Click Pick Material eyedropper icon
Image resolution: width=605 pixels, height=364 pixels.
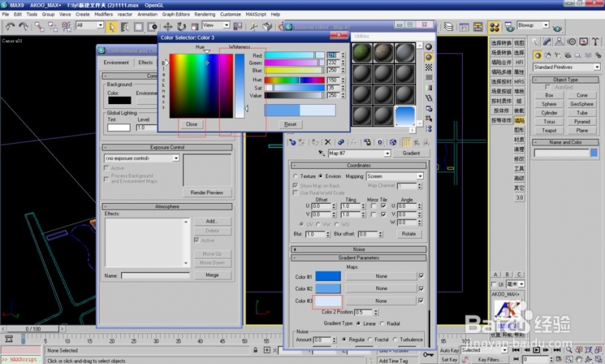point(321,153)
